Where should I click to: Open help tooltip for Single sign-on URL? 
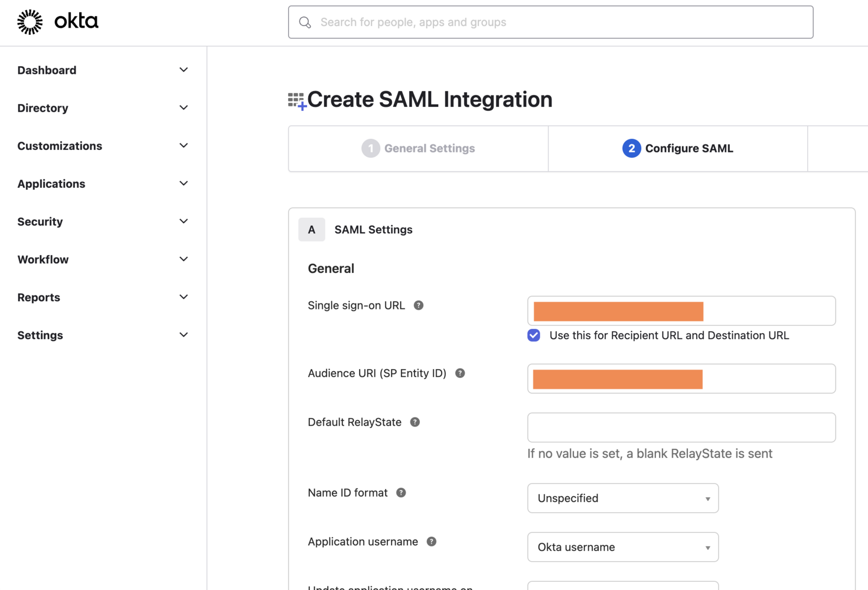418,306
